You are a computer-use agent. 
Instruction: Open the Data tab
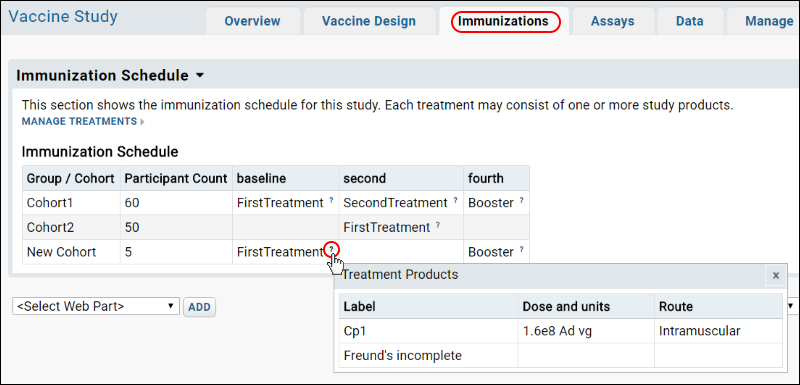click(690, 21)
